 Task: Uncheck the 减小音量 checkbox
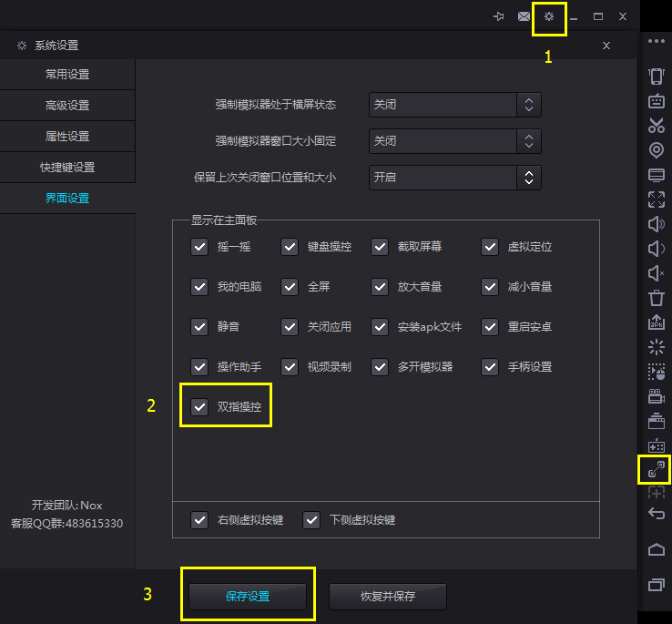tap(490, 287)
